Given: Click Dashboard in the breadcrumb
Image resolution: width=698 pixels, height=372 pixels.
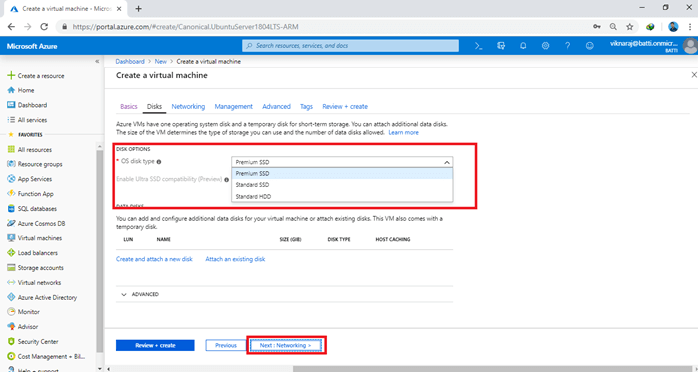Looking at the screenshot, I should coord(130,61).
